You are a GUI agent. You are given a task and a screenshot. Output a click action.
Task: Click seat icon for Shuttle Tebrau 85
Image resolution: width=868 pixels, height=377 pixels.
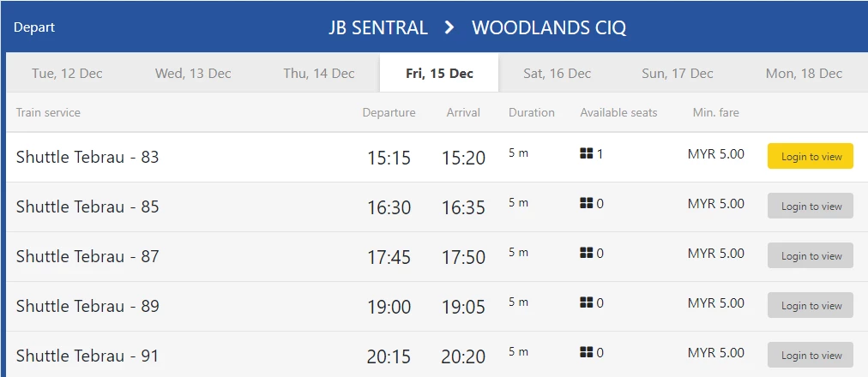pyautogui.click(x=586, y=203)
